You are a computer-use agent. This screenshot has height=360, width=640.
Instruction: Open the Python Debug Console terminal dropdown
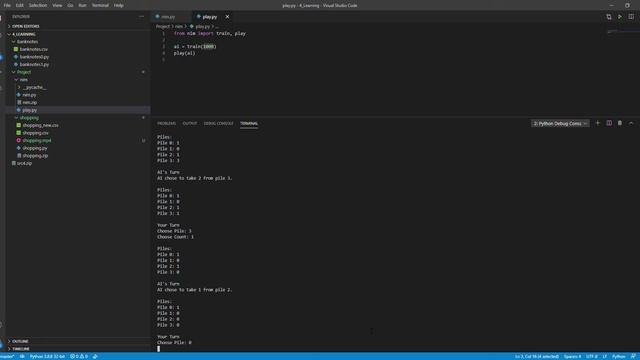click(x=560, y=123)
